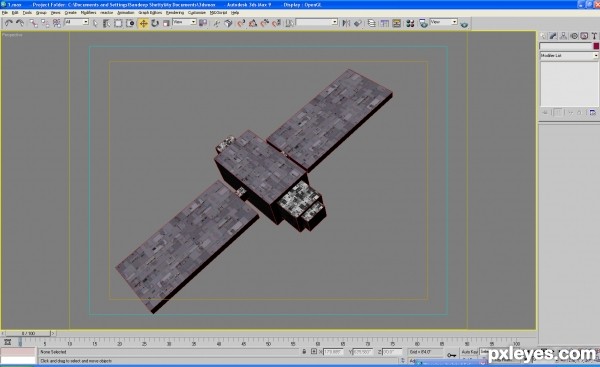
Task: Switch to the Motion command panel tab
Action: tap(574, 36)
